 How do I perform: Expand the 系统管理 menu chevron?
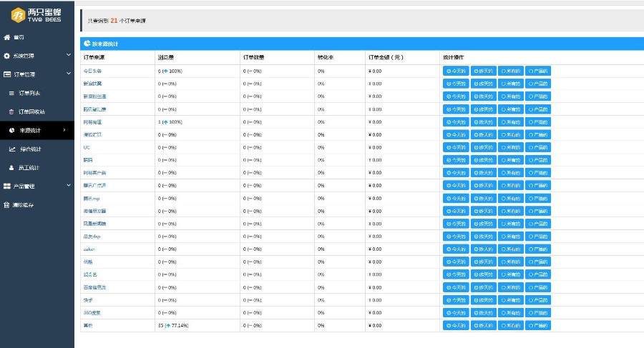[68, 56]
